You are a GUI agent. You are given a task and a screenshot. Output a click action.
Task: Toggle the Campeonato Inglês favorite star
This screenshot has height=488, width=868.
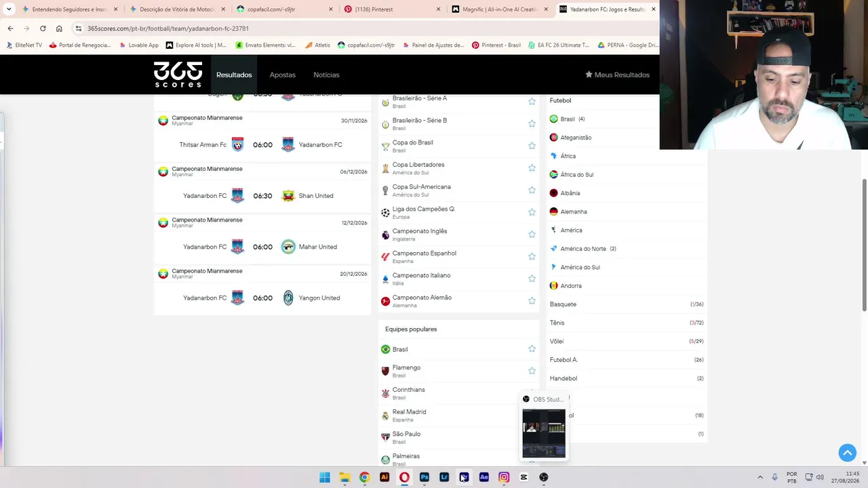click(532, 235)
